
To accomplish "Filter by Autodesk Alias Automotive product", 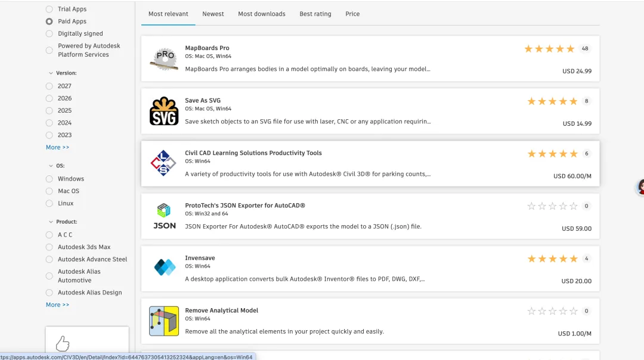I will click(49, 276).
